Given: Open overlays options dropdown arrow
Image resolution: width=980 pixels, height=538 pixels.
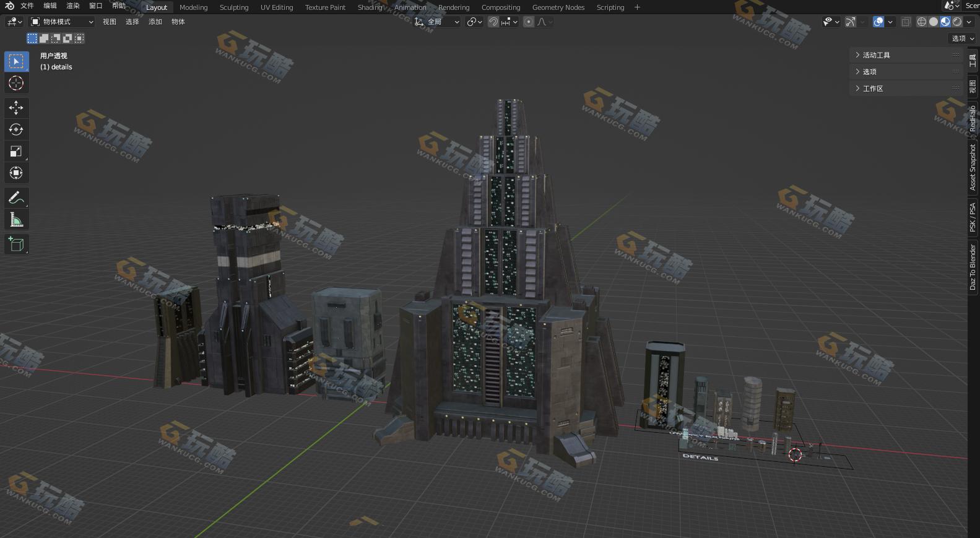Looking at the screenshot, I should [x=890, y=22].
